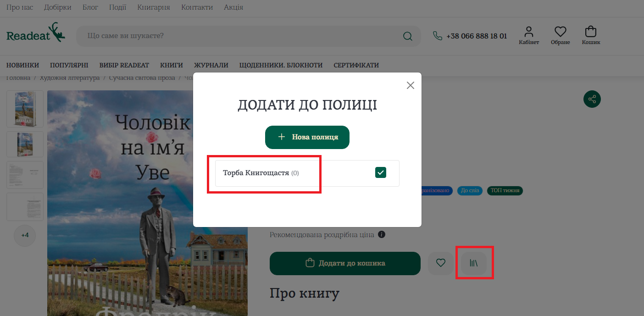Select the fourth page thumbnail

[x=25, y=207]
